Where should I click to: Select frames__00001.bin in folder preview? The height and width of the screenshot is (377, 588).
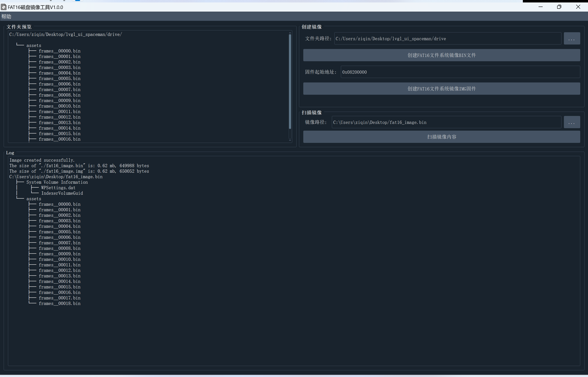coord(59,57)
